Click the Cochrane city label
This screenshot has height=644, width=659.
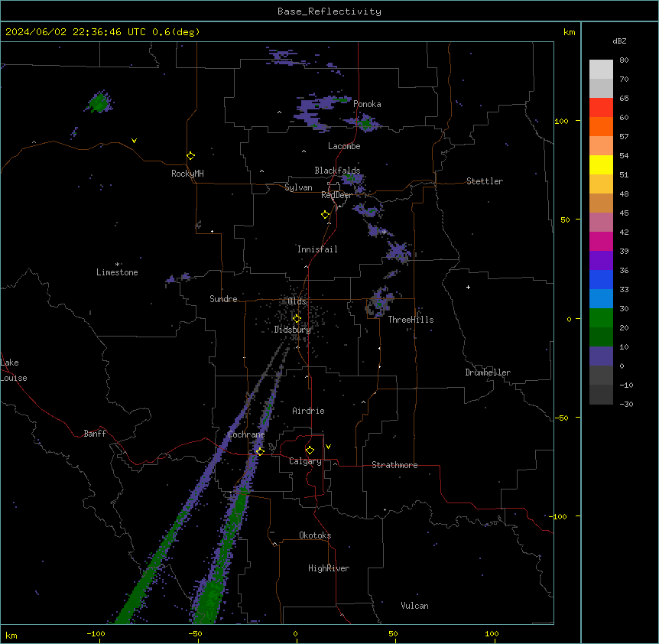click(246, 434)
